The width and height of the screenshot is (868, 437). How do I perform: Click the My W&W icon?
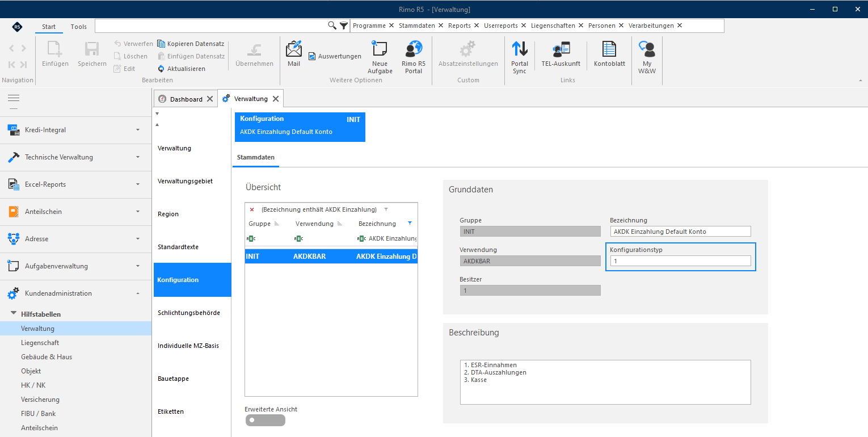(x=647, y=49)
